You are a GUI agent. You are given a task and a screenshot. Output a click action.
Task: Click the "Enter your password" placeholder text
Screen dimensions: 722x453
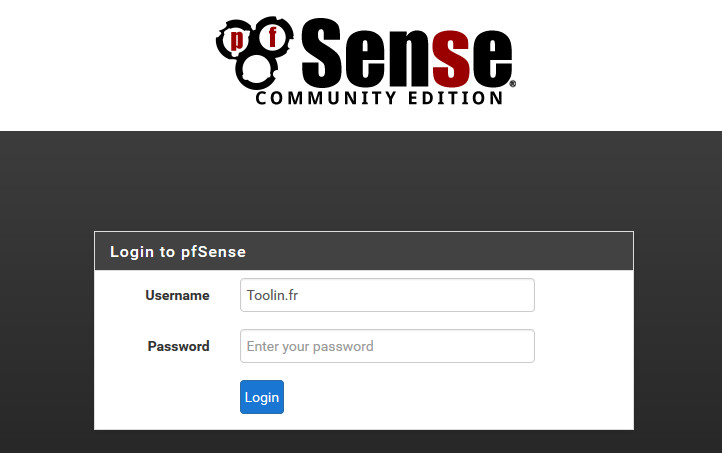(x=310, y=346)
